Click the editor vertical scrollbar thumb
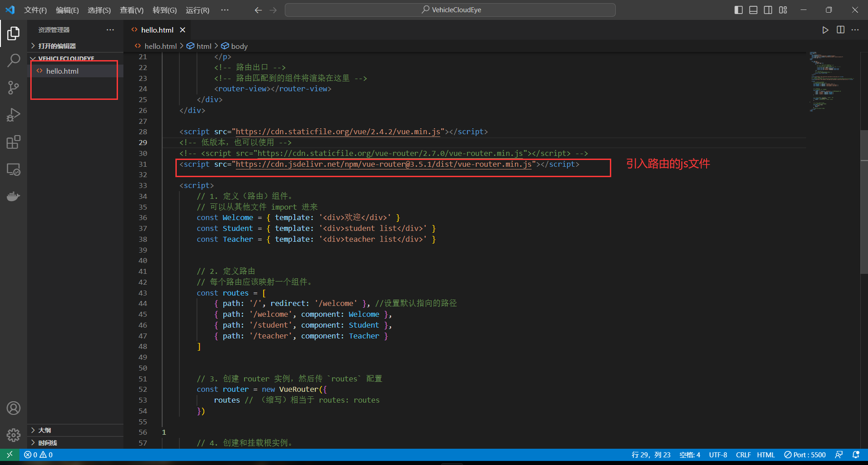868x465 pixels. [x=864, y=202]
